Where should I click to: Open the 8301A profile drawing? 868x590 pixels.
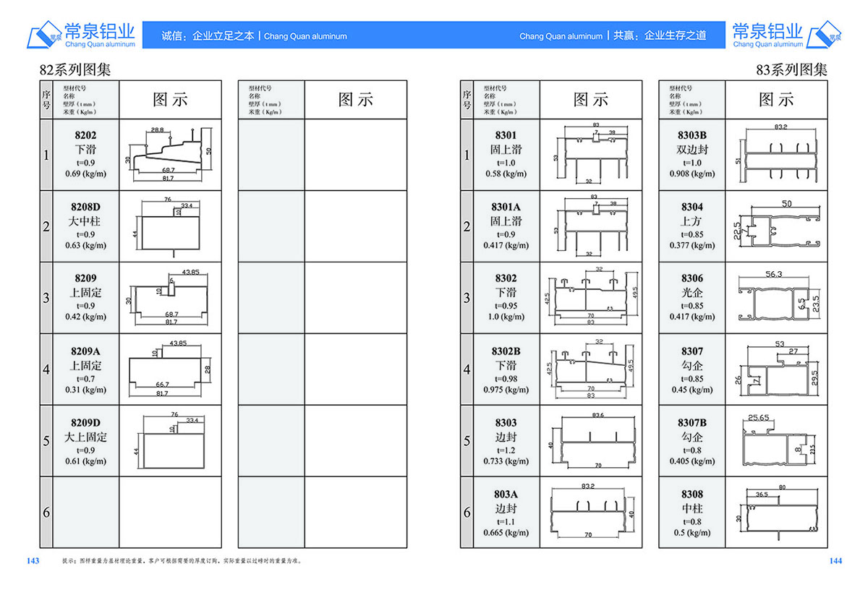pos(591,226)
